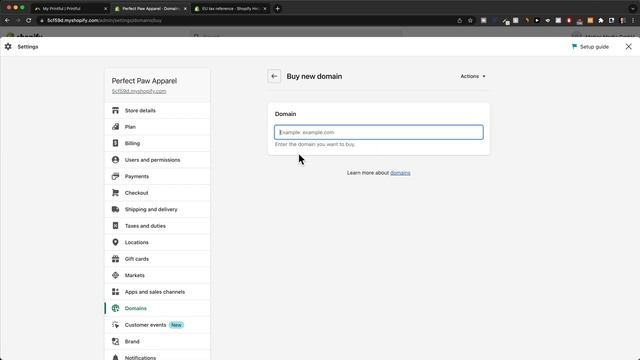Expand Chrome tab search dropdown
This screenshot has height=360, width=640.
coord(633,9)
